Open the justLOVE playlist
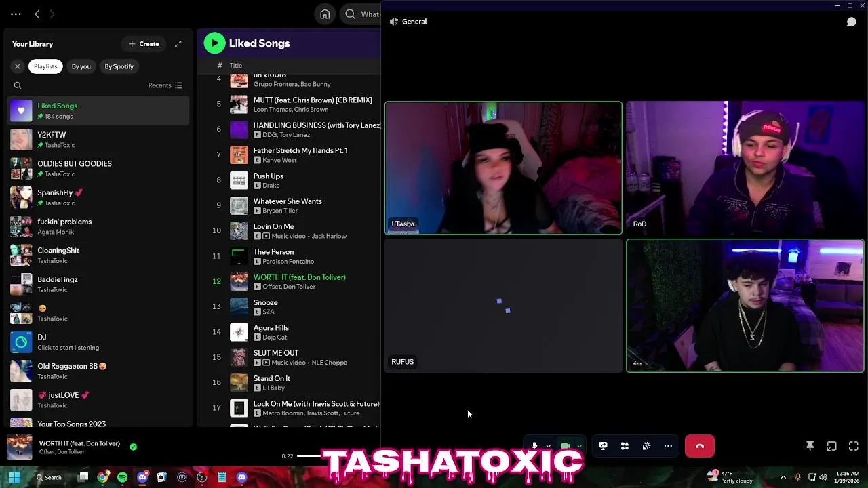This screenshot has width=868, height=488. 99,400
